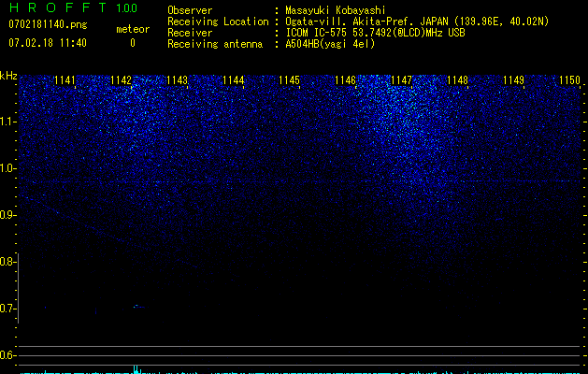Click the meteor count value 0
Image resolution: width=588 pixels, height=374 pixels.
[133, 43]
